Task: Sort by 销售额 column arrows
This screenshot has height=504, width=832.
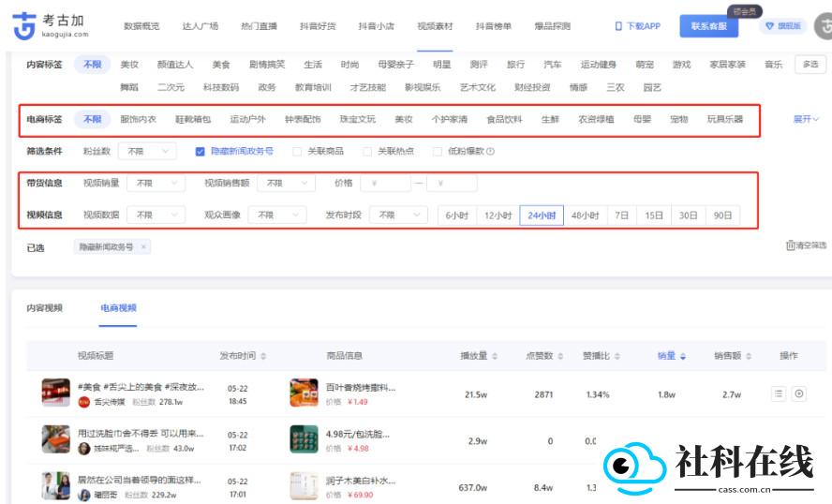Action: (749, 356)
